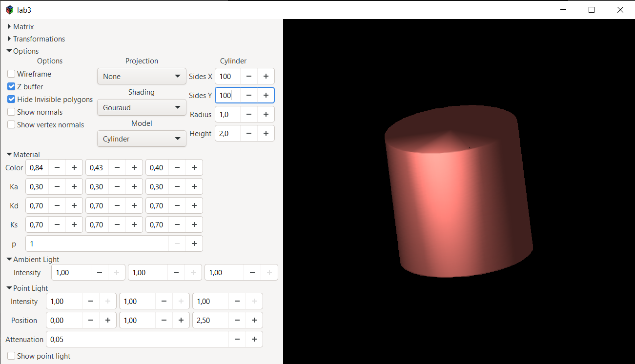This screenshot has width=635, height=364.
Task: Decrease Sides Y with minus button
Action: 249,95
